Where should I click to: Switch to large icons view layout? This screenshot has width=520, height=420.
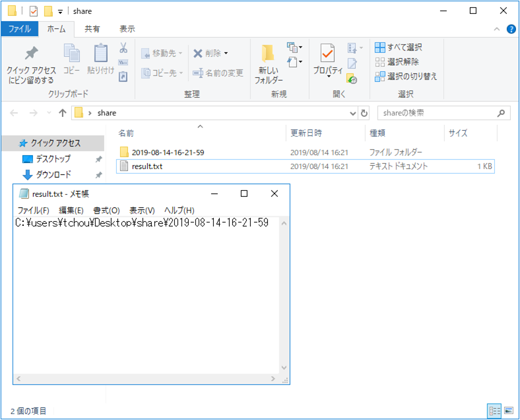pyautogui.click(x=509, y=411)
